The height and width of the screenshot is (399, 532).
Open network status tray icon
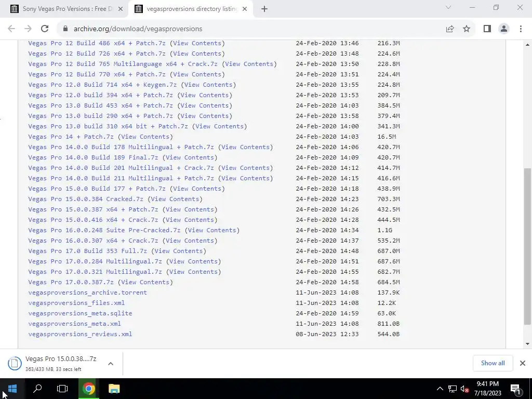point(453,389)
